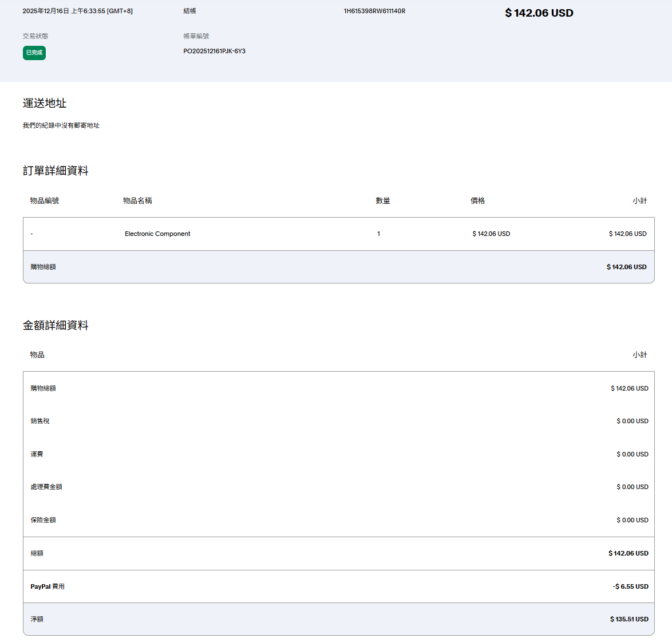Select the -$6.55 USD PayPal fee amount

[x=630, y=586]
